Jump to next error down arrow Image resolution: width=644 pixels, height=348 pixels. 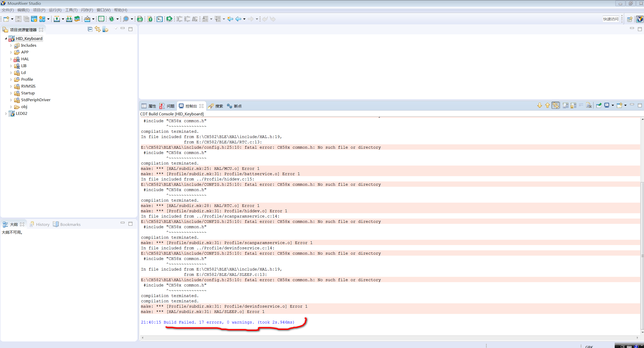[x=539, y=105]
